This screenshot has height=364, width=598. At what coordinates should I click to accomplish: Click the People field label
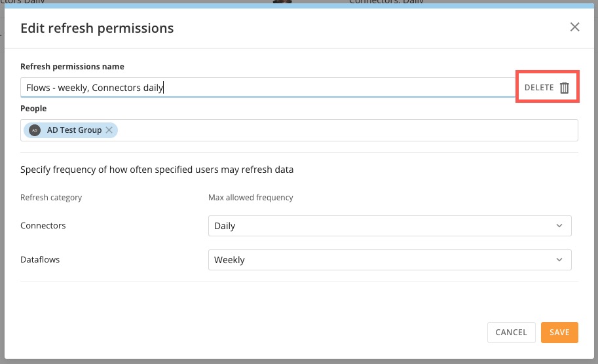point(33,109)
